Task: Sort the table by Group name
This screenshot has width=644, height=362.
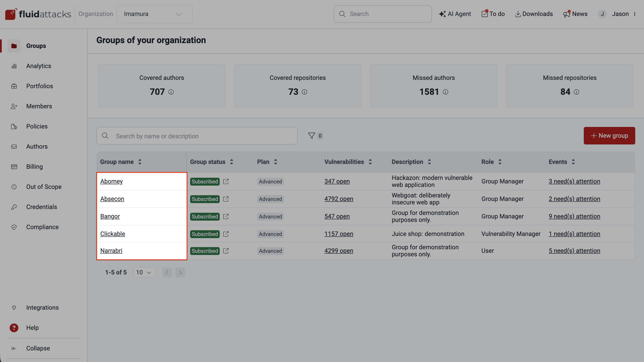Action: pyautogui.click(x=140, y=162)
